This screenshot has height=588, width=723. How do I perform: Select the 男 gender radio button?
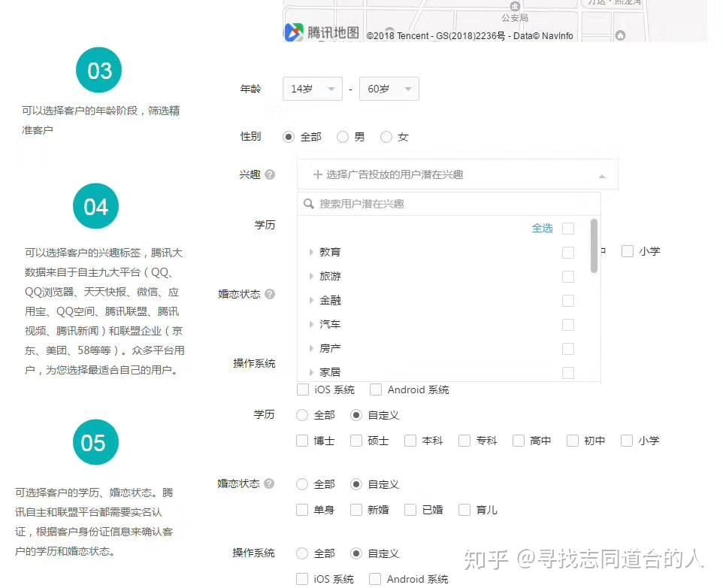point(342,137)
